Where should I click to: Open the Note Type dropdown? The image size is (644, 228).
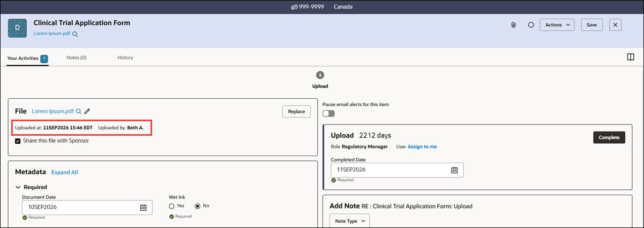coord(349,220)
